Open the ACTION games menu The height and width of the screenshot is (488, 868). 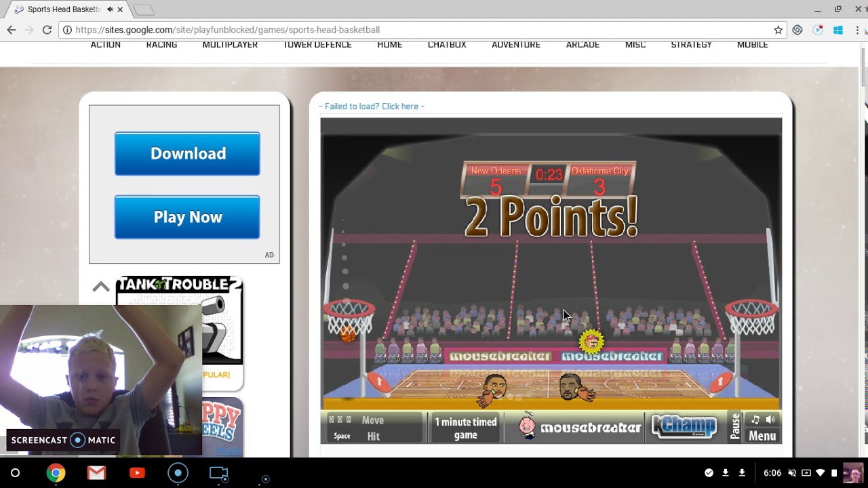(x=106, y=45)
